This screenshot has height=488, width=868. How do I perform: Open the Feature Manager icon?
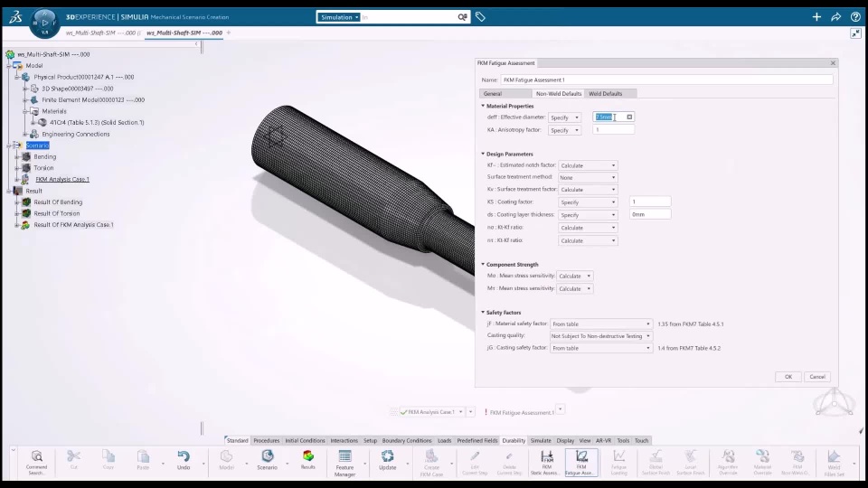(x=344, y=456)
